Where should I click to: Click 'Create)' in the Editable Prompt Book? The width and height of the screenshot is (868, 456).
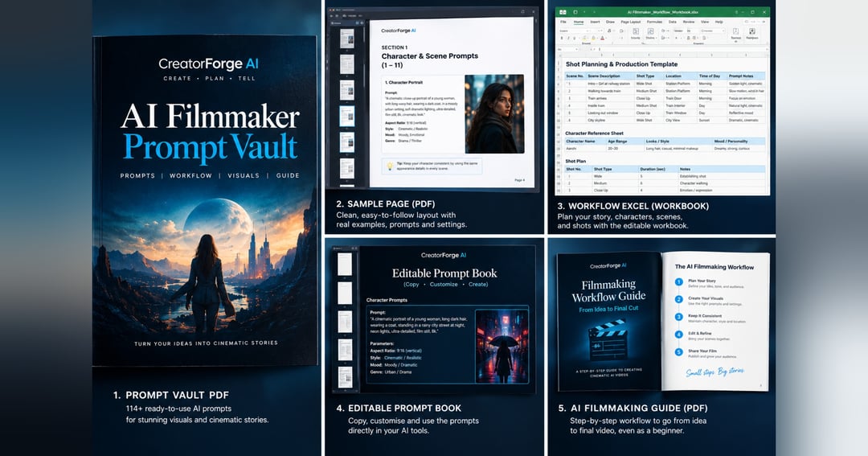coord(478,284)
